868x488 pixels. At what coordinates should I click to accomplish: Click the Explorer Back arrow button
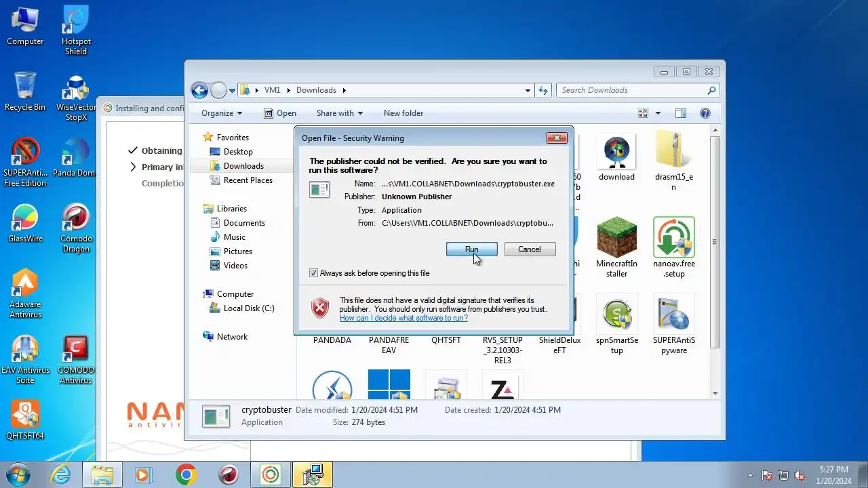click(199, 90)
